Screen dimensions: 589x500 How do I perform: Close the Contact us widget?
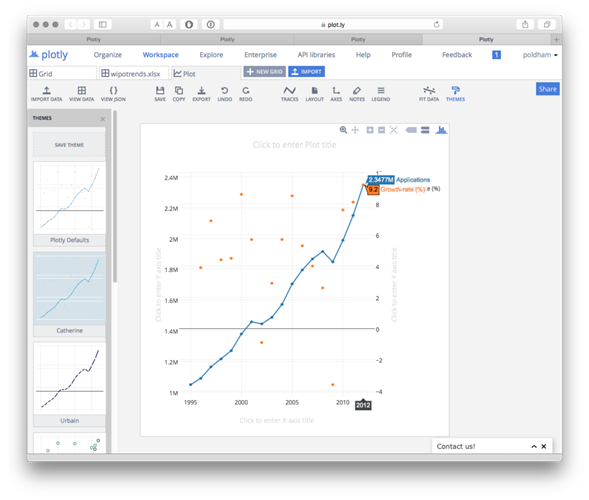[x=544, y=446]
